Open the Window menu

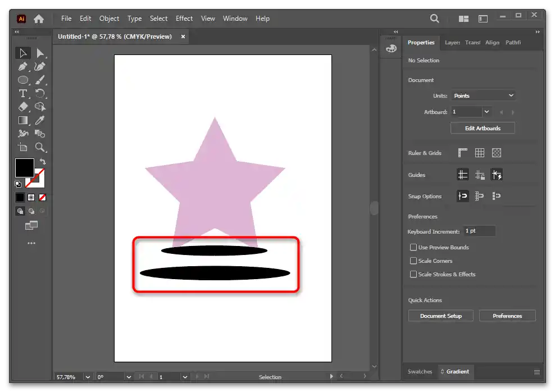[x=235, y=19]
